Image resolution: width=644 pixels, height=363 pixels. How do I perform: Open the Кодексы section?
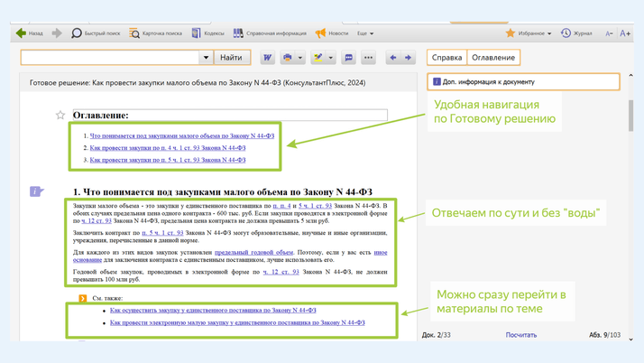[x=207, y=33]
